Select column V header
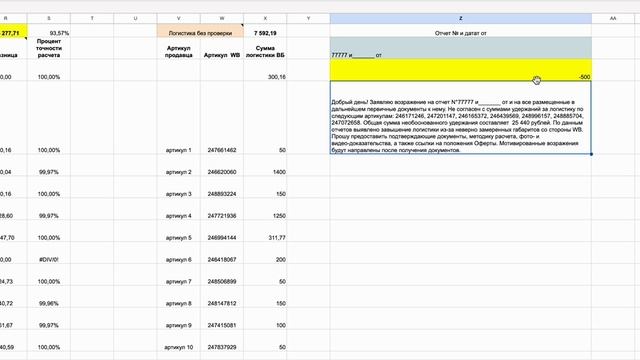Image resolution: width=640 pixels, height=360 pixels. (178, 18)
